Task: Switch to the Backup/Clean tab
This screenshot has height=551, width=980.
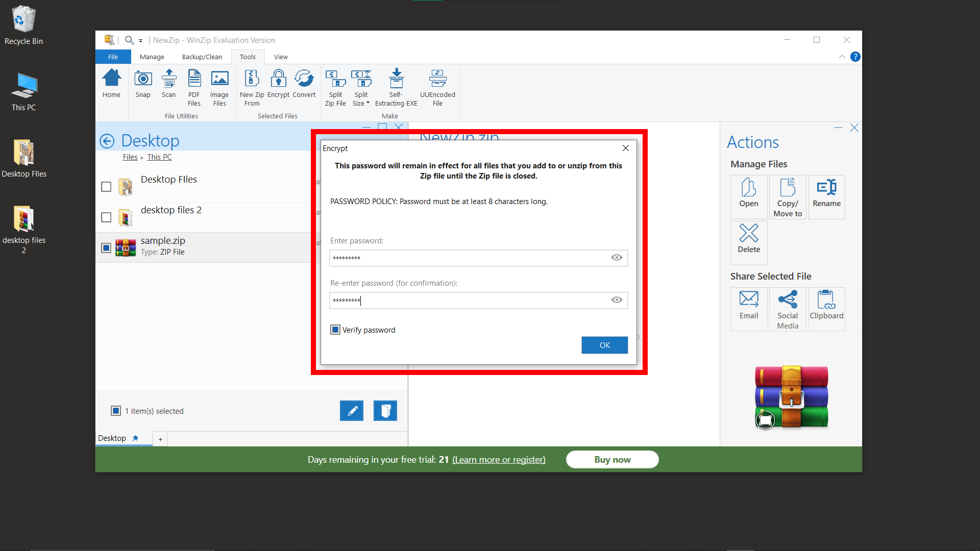Action: [202, 57]
